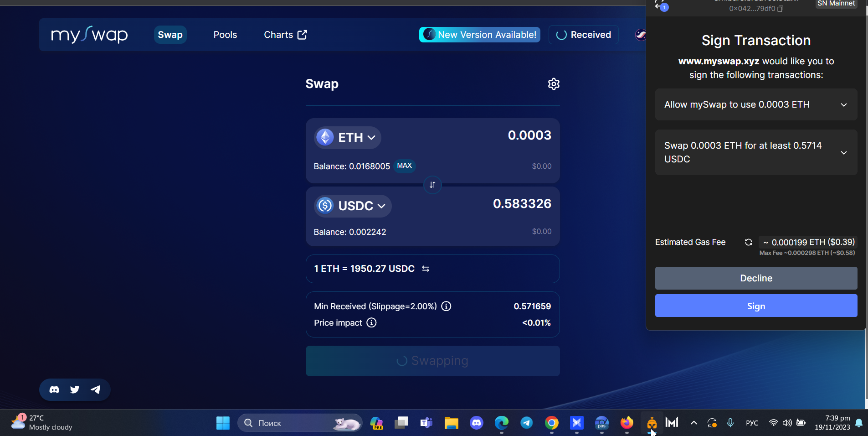The height and width of the screenshot is (436, 868).
Task: Open the SN Mainnet network selector
Action: 836,4
